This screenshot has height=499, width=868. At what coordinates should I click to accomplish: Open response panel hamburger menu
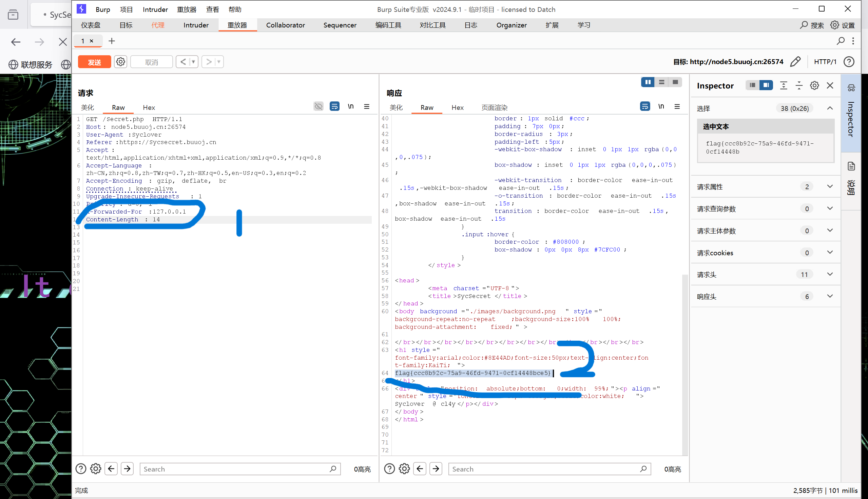(x=677, y=106)
